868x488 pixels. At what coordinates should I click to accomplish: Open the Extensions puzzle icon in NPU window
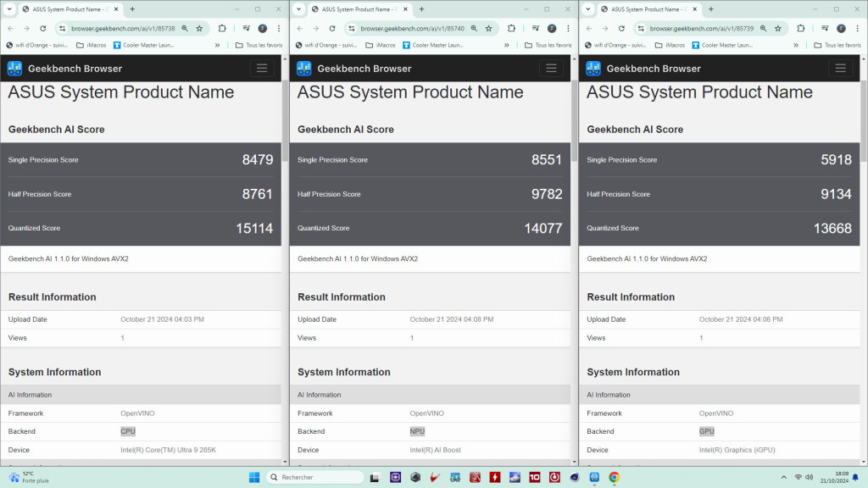click(x=511, y=28)
